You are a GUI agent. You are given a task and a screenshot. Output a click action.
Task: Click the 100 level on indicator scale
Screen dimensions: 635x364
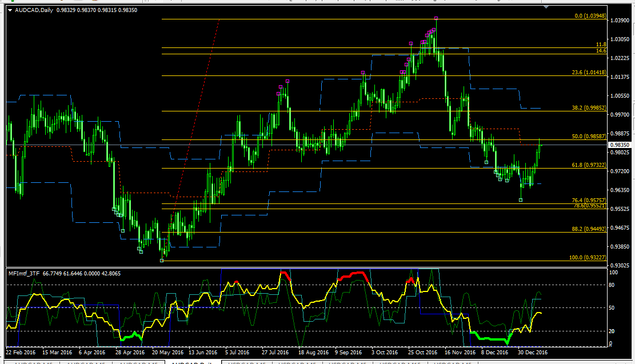[x=613, y=273]
